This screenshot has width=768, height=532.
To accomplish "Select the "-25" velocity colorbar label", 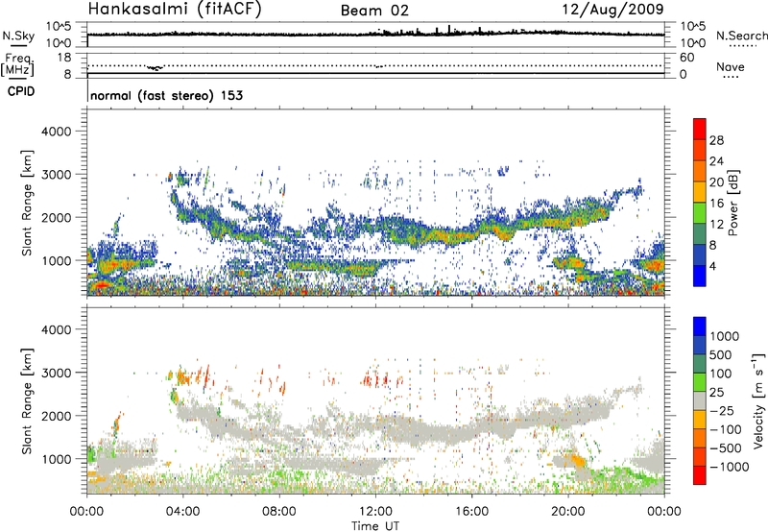I will [x=722, y=411].
